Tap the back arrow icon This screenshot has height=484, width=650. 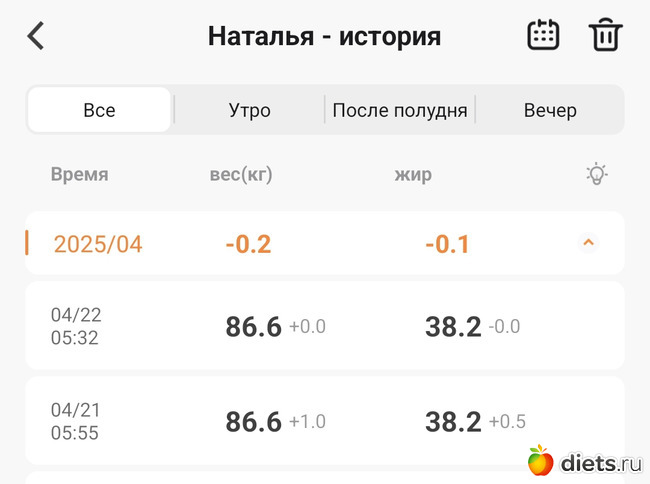coord(36,36)
